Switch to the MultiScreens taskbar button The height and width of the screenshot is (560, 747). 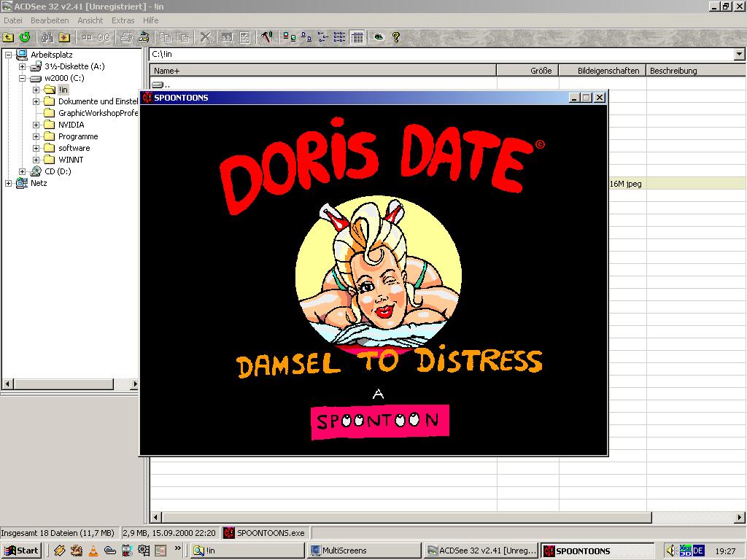coord(363,551)
